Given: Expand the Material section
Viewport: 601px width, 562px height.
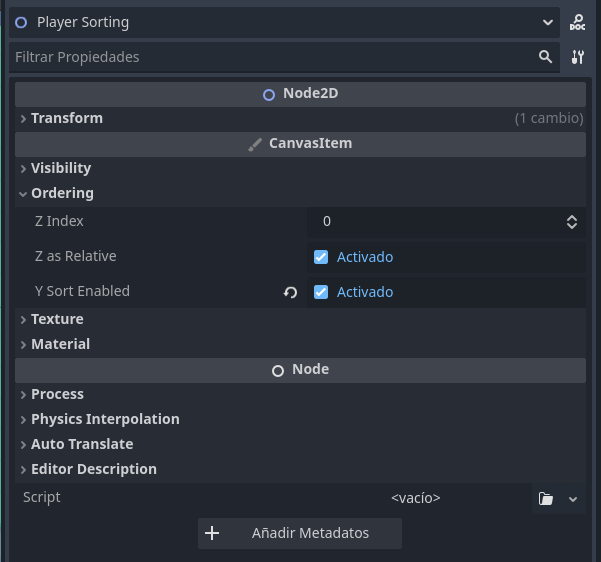Looking at the screenshot, I should pyautogui.click(x=60, y=344).
